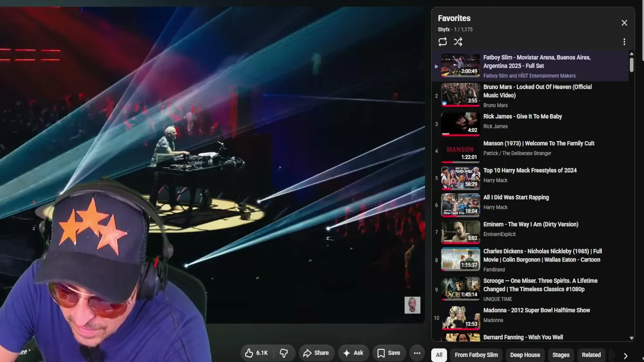Viewport: 644px width, 362px height.
Task: Open the Shyfx playlist owner link
Action: [444, 30]
